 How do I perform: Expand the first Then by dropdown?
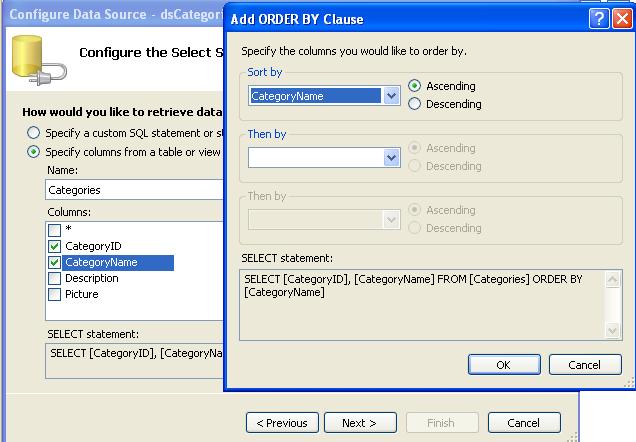point(391,157)
